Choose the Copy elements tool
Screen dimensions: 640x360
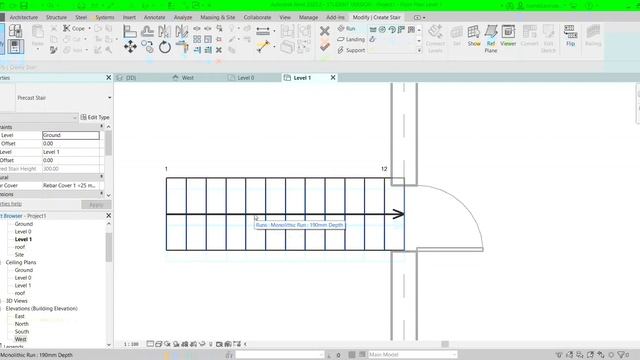[147, 47]
